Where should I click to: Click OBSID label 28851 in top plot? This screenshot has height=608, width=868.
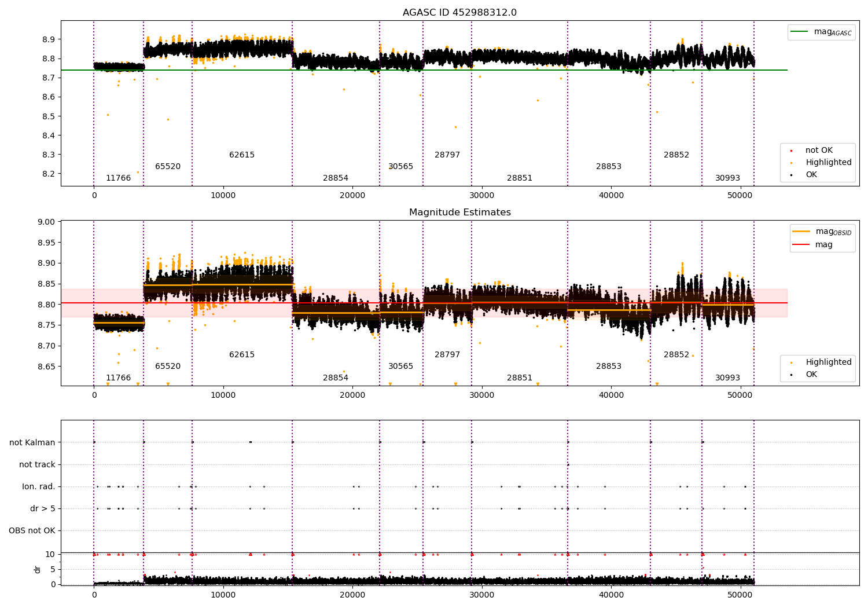pyautogui.click(x=520, y=178)
